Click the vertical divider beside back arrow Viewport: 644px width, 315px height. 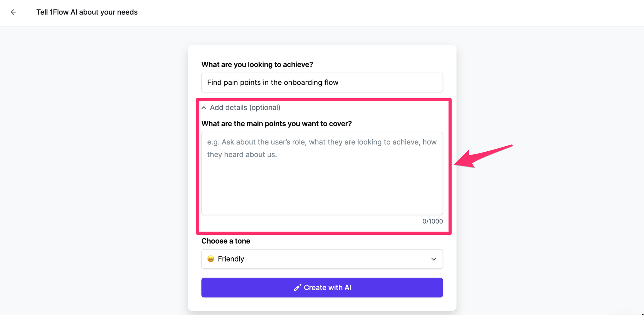[x=27, y=12]
